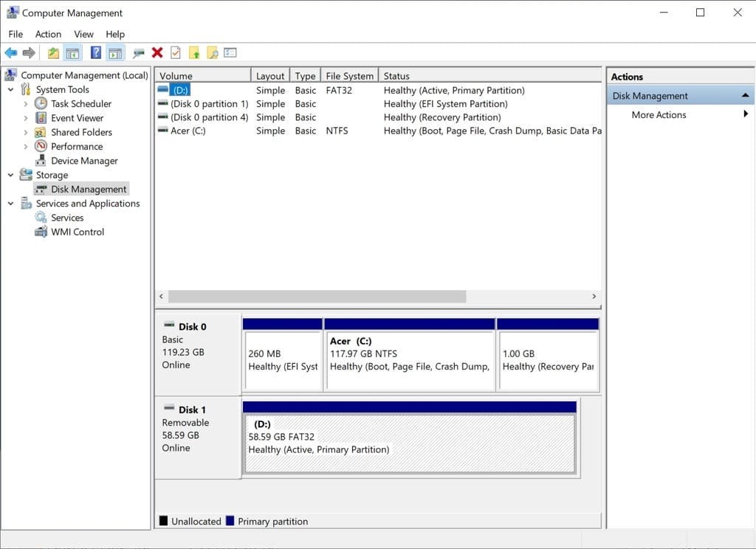Expand the Shared Folders node chevron
The image size is (756, 549).
[26, 132]
